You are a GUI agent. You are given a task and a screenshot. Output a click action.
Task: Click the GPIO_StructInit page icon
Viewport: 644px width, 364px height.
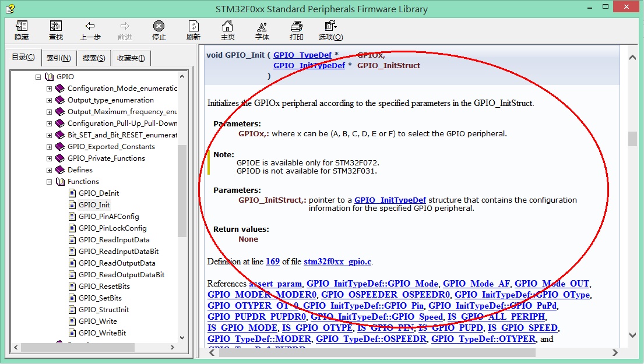[x=72, y=310]
